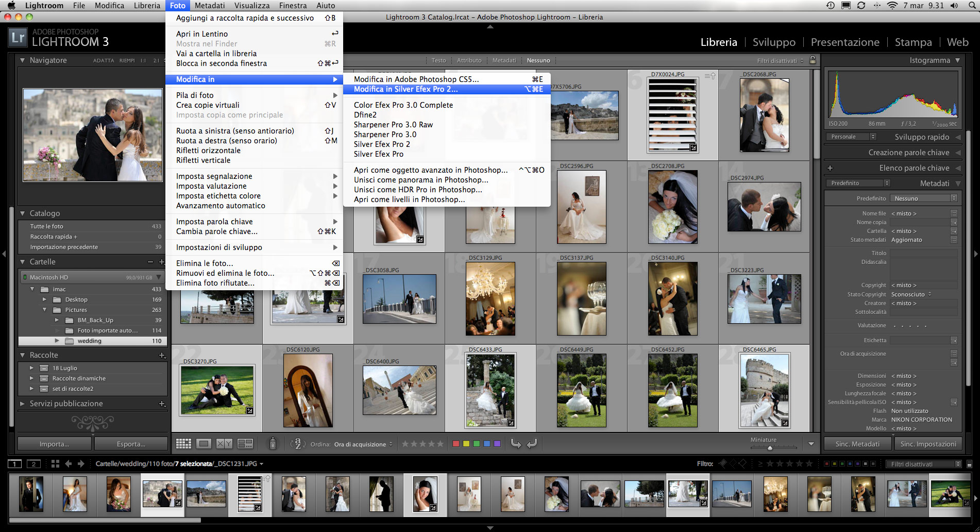Viewport: 980px width, 532px height.
Task: Open the Ordina sort order dropdown
Action: 363,444
